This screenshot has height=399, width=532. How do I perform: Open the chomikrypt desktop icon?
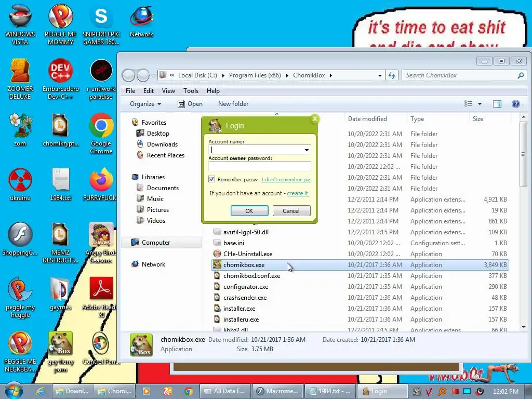[60, 129]
